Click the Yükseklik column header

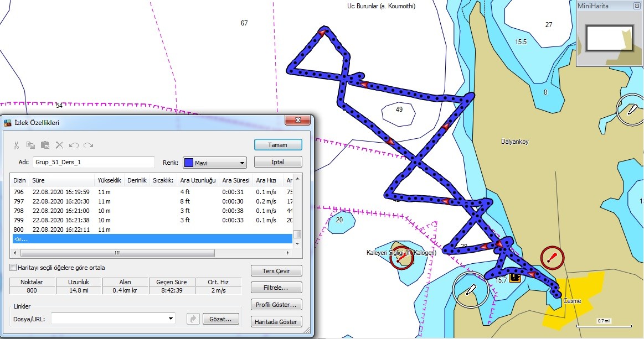109,180
